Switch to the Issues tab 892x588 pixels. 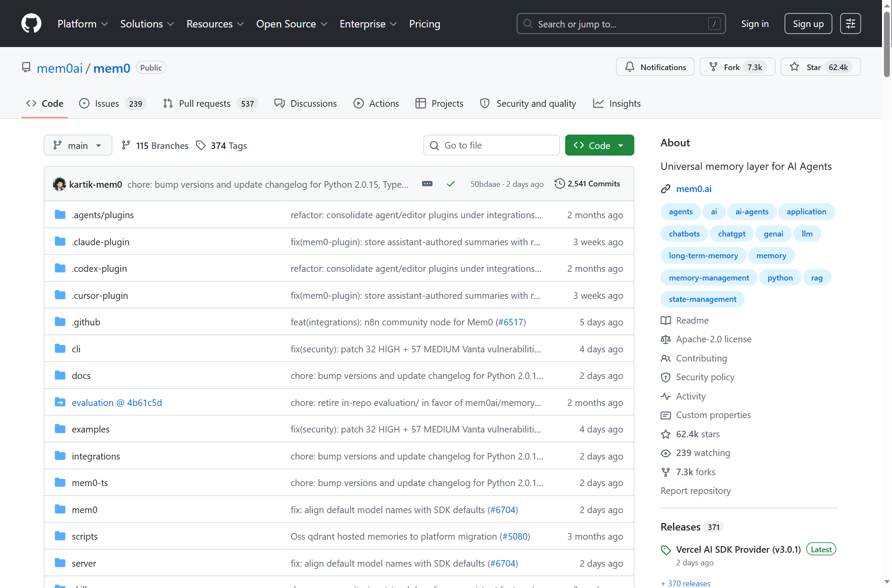tap(112, 104)
